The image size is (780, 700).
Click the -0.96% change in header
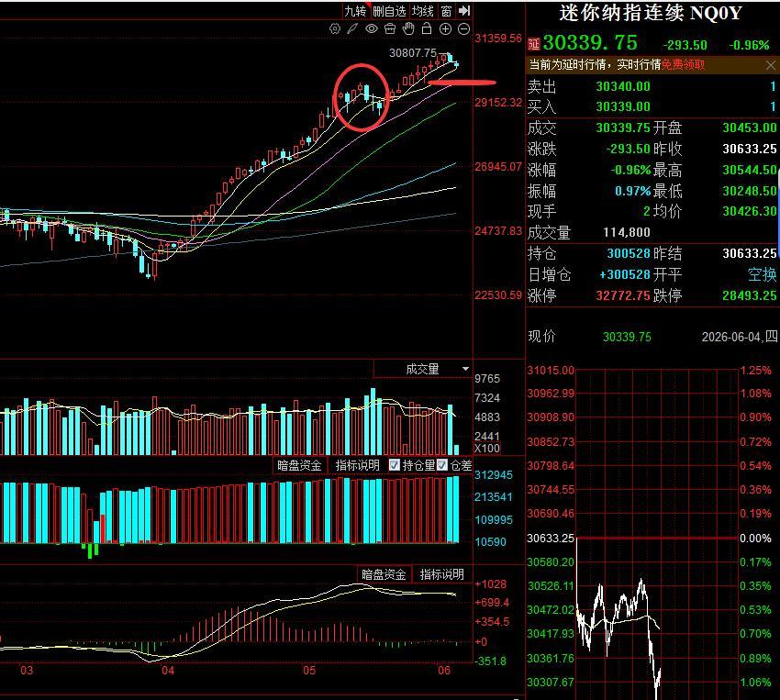click(x=749, y=45)
